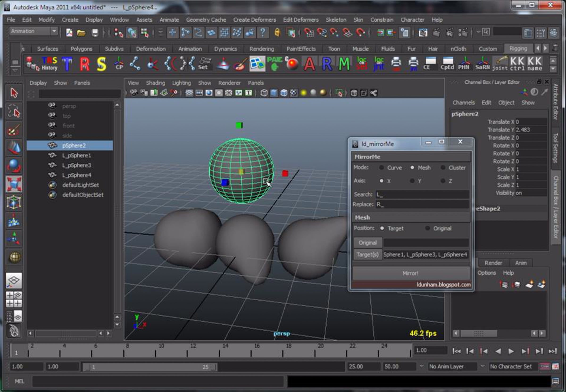
Task: Run the TRS History shelf button
Action: point(49,64)
